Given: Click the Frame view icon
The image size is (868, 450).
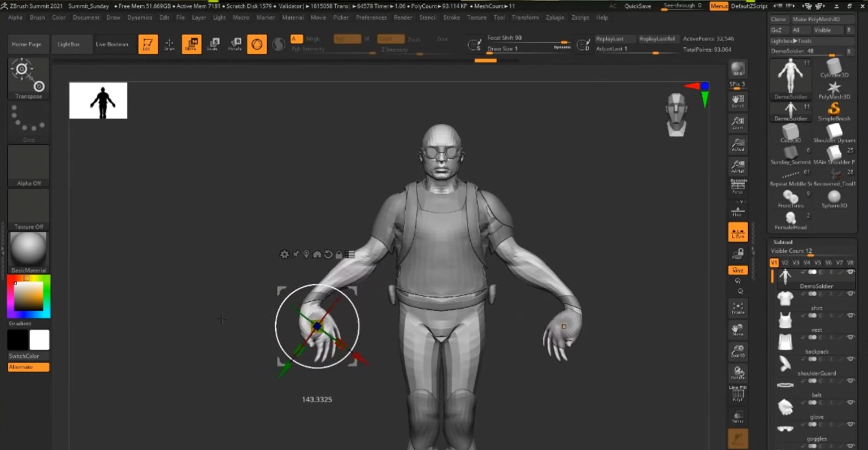Looking at the screenshot, I should (737, 308).
